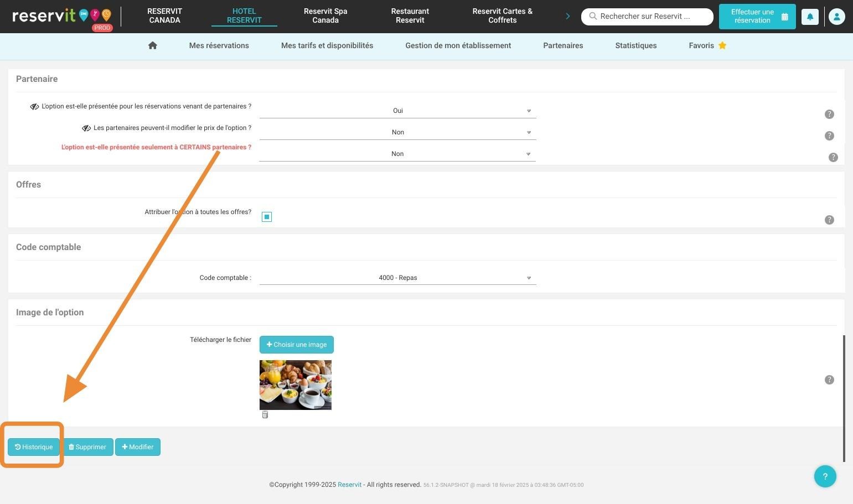This screenshot has height=504, width=853.
Task: Click the Modifier button
Action: coord(138,447)
